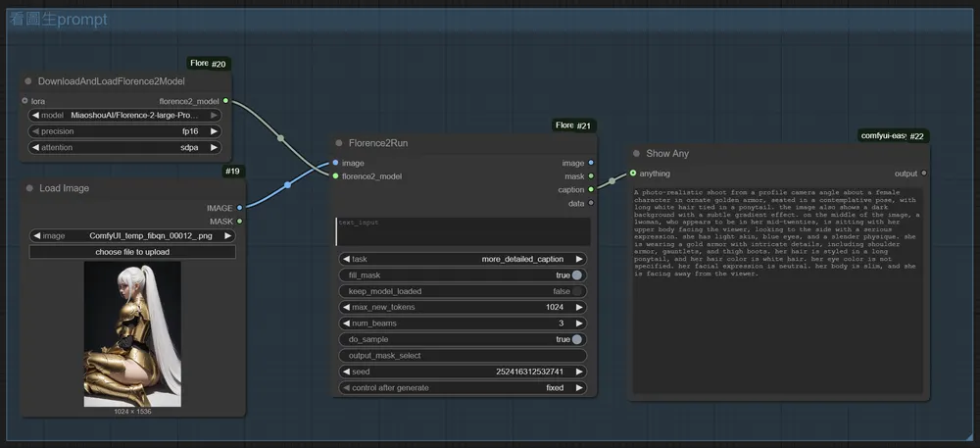The height and width of the screenshot is (448, 980).
Task: Toggle the fill_mask switch
Action: coord(577,275)
